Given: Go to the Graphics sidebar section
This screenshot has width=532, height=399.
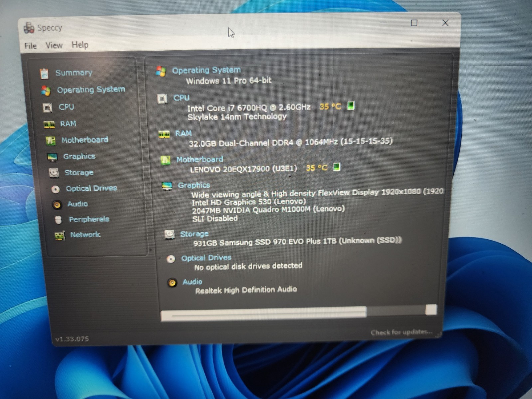Looking at the screenshot, I should click(79, 156).
